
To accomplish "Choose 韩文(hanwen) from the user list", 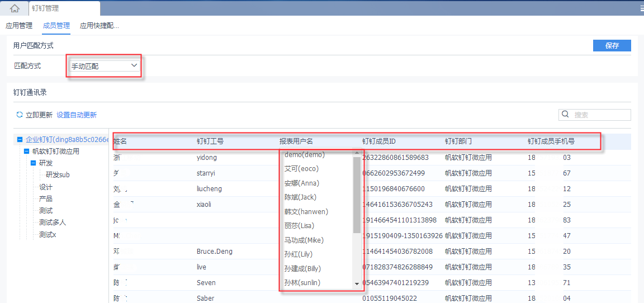I will [x=306, y=211].
